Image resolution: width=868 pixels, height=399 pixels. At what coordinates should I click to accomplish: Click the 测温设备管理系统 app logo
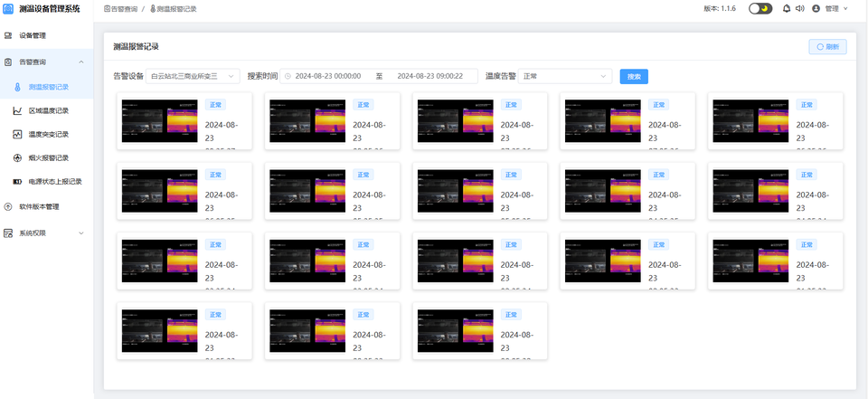[8, 8]
